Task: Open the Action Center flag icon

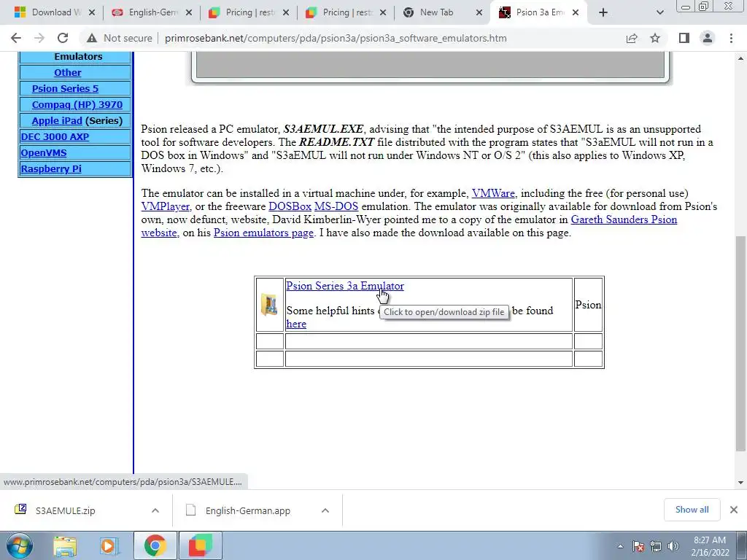Action: tap(638, 547)
